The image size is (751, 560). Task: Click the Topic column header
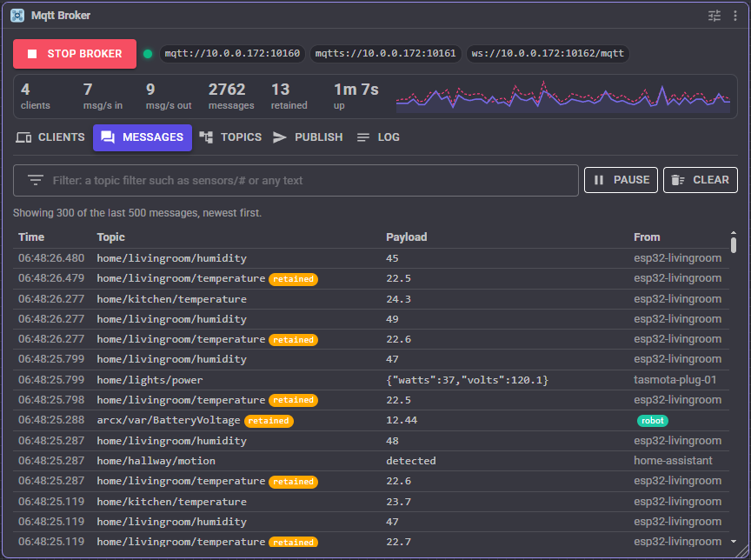coord(110,237)
